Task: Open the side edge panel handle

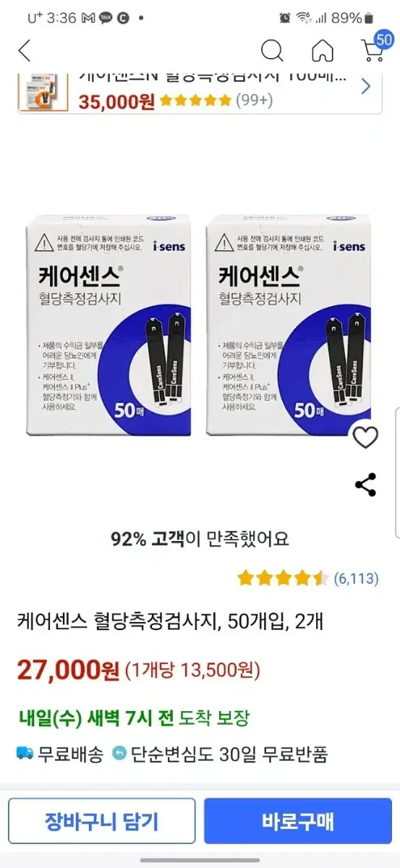Action: pos(396,473)
